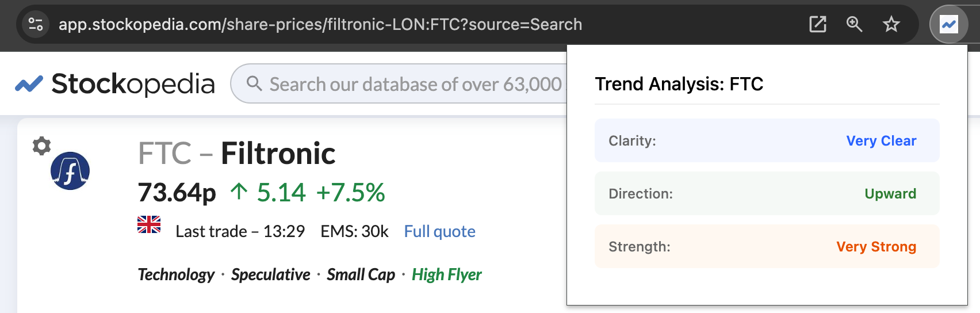Click the Small Cap size label
The width and height of the screenshot is (980, 313).
[x=361, y=274]
